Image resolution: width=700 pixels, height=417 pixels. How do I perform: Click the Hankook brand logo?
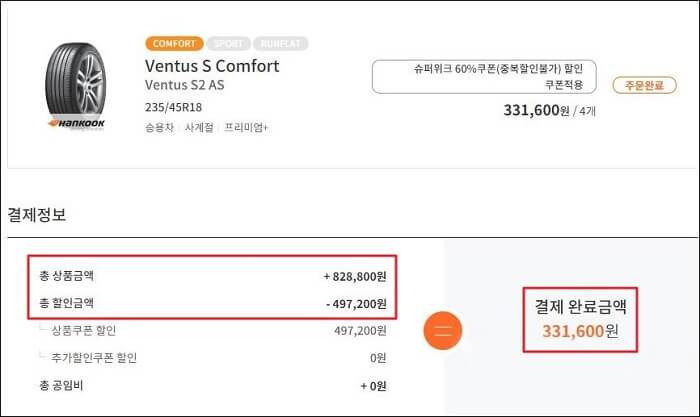(77, 126)
